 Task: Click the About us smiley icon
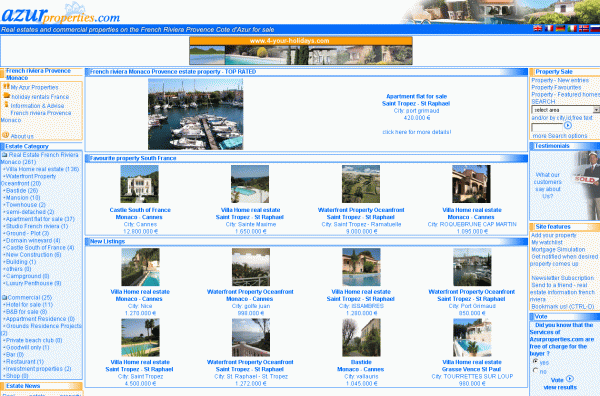pyautogui.click(x=5, y=135)
